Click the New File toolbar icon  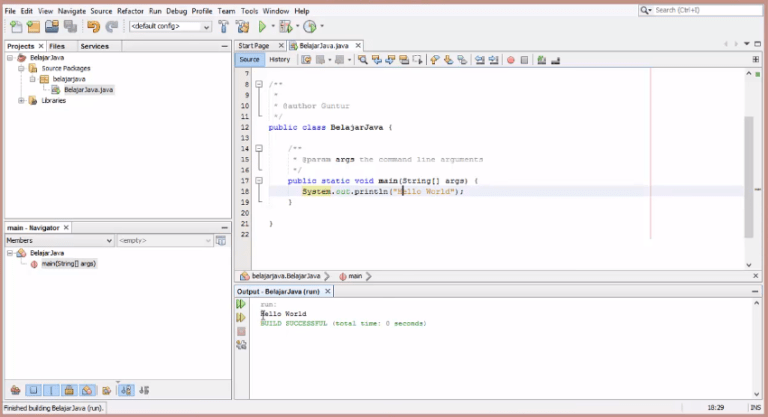click(x=15, y=27)
